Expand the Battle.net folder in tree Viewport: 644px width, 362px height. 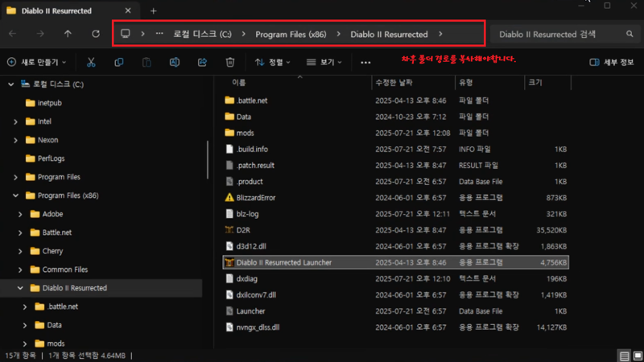[20, 232]
